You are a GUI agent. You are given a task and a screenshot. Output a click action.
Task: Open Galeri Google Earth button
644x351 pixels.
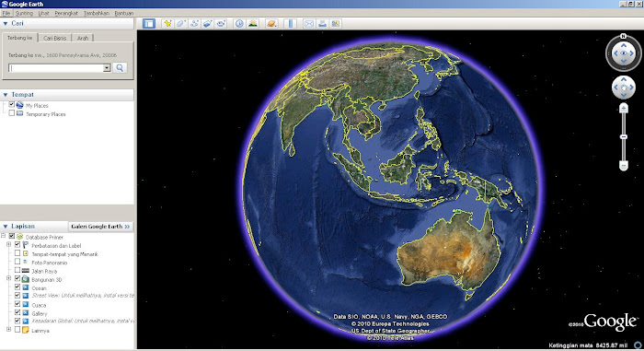coord(100,227)
